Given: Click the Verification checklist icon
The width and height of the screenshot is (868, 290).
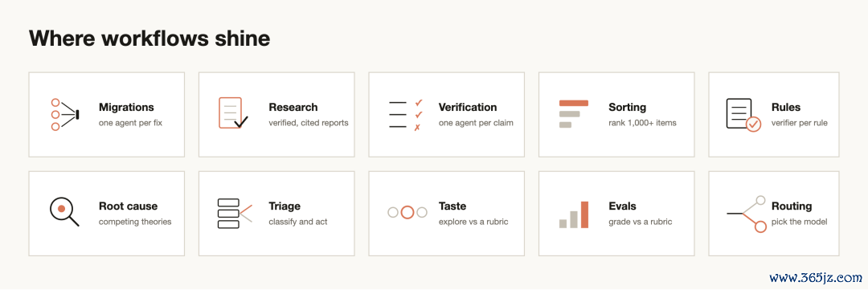Looking at the screenshot, I should (406, 115).
